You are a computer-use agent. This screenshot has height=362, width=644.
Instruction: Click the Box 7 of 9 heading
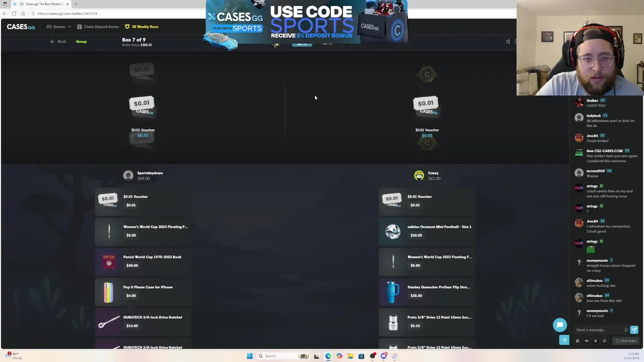click(134, 40)
